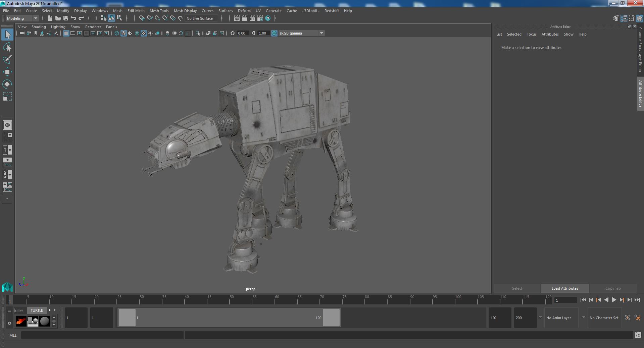644x348 pixels.
Task: Open the Attributes menu in Attribute Editor
Action: point(550,34)
